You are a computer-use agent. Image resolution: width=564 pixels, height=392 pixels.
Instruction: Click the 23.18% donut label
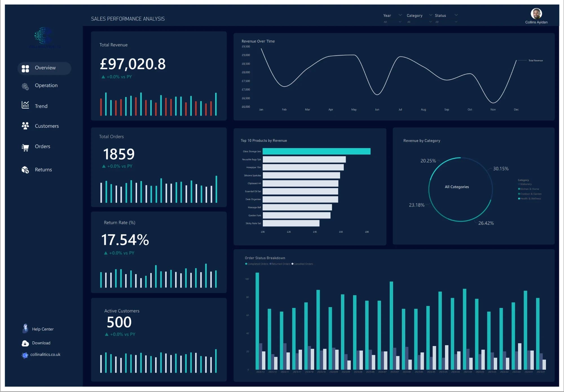(417, 205)
